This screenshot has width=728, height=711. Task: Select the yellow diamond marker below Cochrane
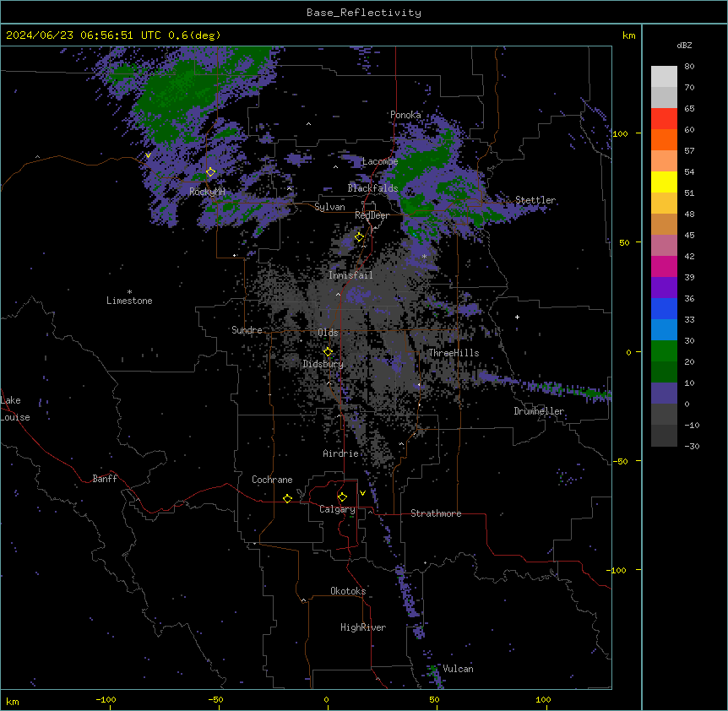click(x=287, y=498)
